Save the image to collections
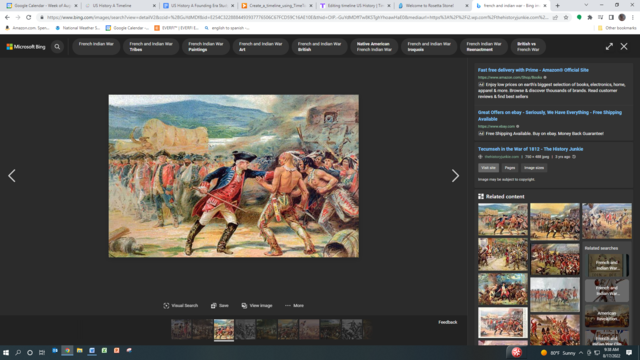Screen dimensions: 640x360 pyautogui.click(x=220, y=305)
